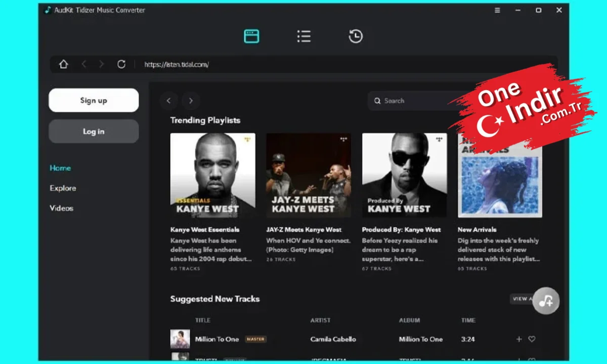607x364 pixels.
Task: Favorite Million To One with heart icon
Action: (532, 339)
